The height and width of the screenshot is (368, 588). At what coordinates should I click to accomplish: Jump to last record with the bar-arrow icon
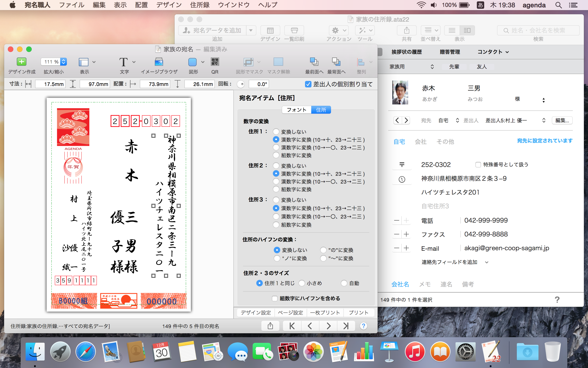click(x=346, y=326)
